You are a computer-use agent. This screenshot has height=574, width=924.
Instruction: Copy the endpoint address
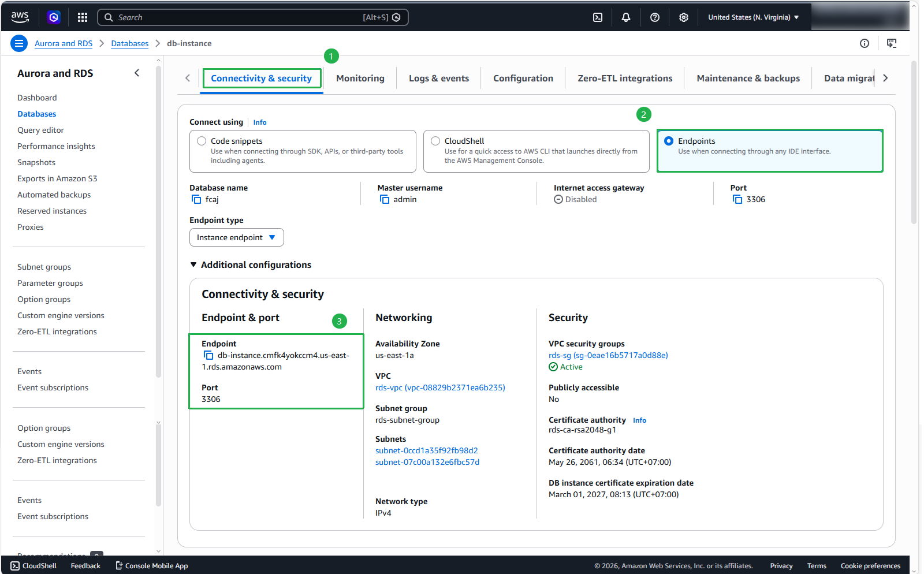tap(208, 355)
